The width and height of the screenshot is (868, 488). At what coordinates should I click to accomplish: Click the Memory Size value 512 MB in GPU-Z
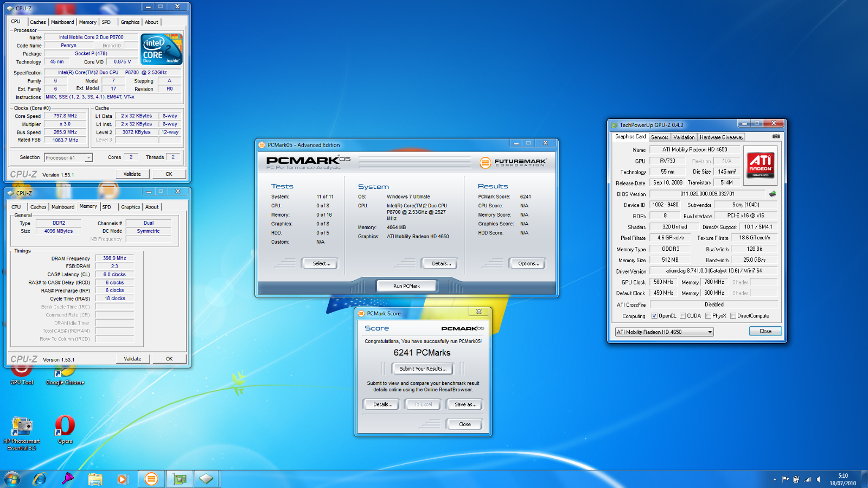(x=670, y=259)
